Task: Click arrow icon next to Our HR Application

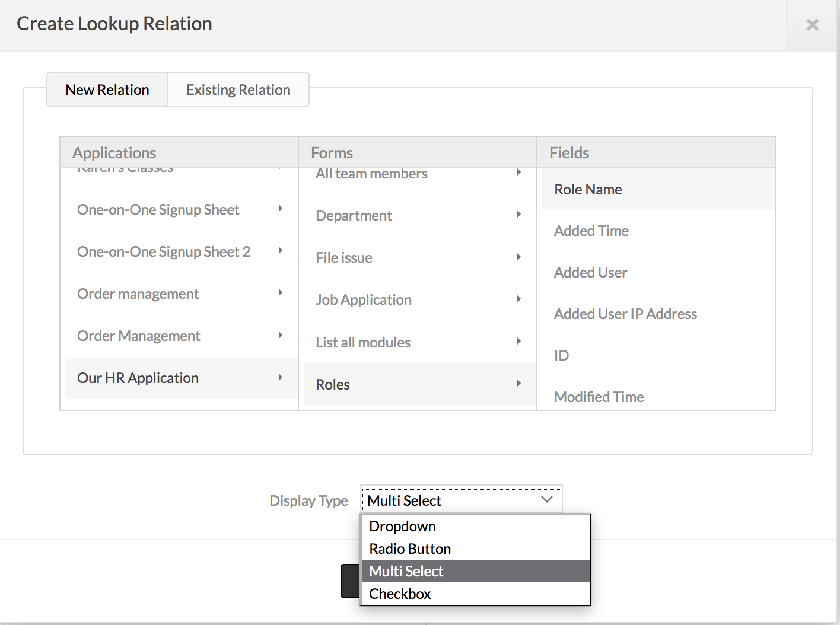Action: pyautogui.click(x=280, y=377)
